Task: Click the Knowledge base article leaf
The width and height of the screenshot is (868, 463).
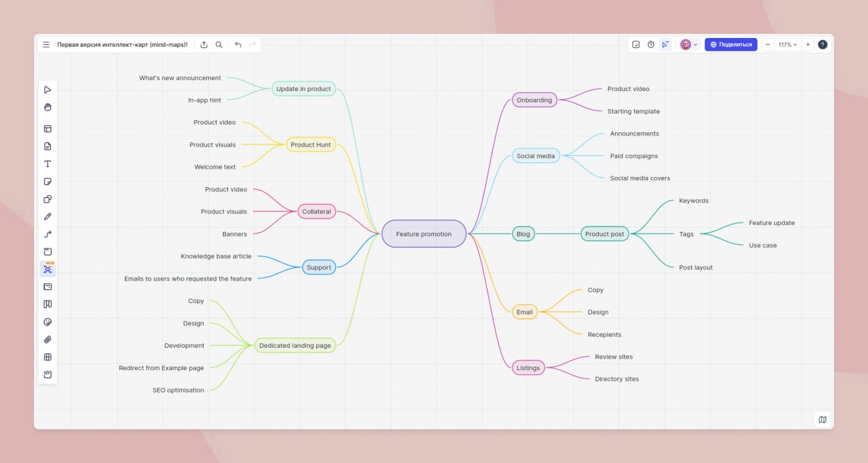Action: (216, 256)
